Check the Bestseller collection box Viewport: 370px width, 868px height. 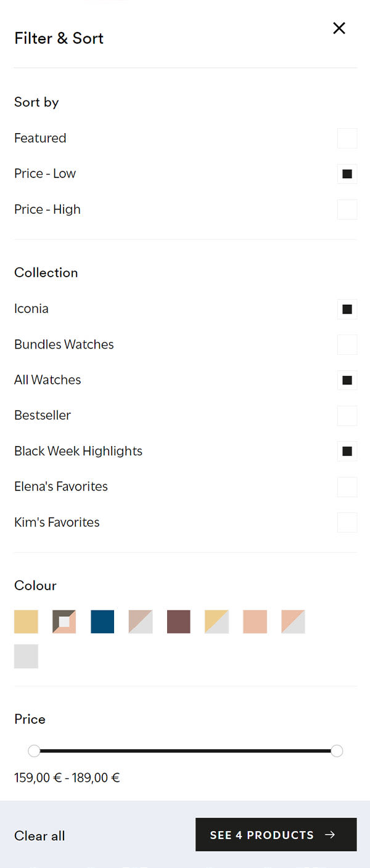pyautogui.click(x=347, y=415)
